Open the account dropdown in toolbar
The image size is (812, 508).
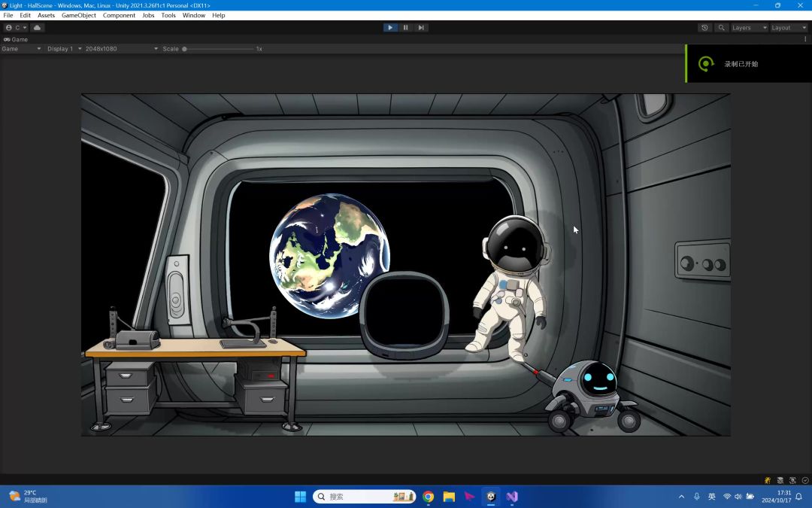tap(16, 28)
